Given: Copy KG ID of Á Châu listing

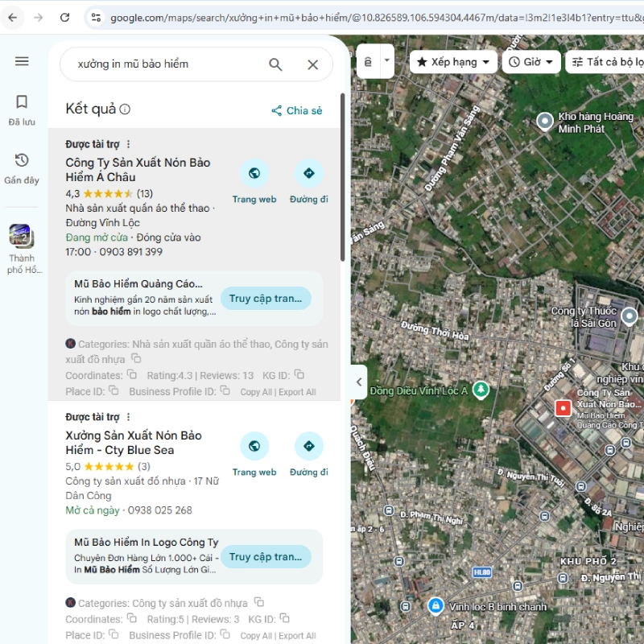Looking at the screenshot, I should (x=299, y=374).
